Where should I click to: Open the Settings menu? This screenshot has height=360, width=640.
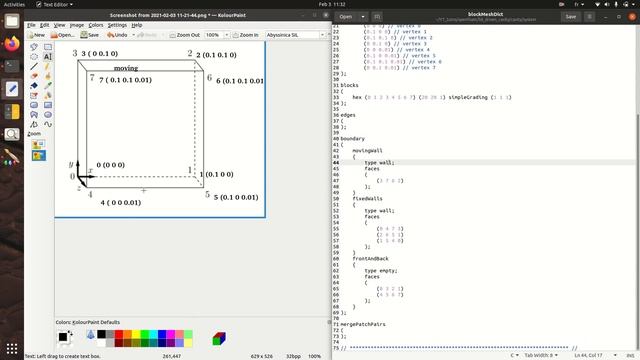[118, 25]
